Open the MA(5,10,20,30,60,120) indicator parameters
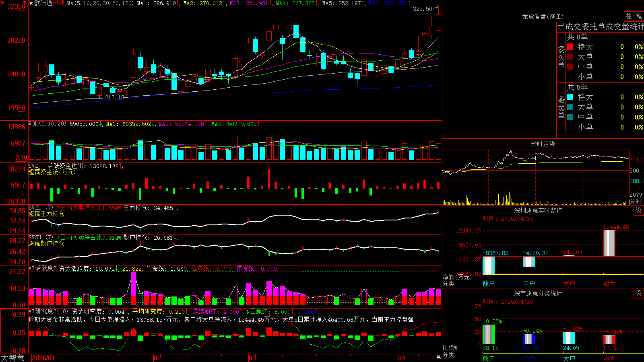This screenshot has height=362, width=644. pyautogui.click(x=100, y=3)
